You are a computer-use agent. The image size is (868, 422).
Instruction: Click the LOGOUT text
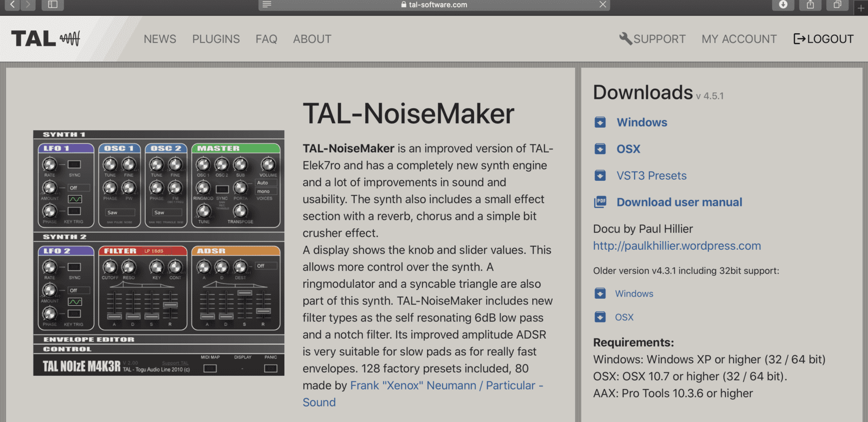(830, 39)
